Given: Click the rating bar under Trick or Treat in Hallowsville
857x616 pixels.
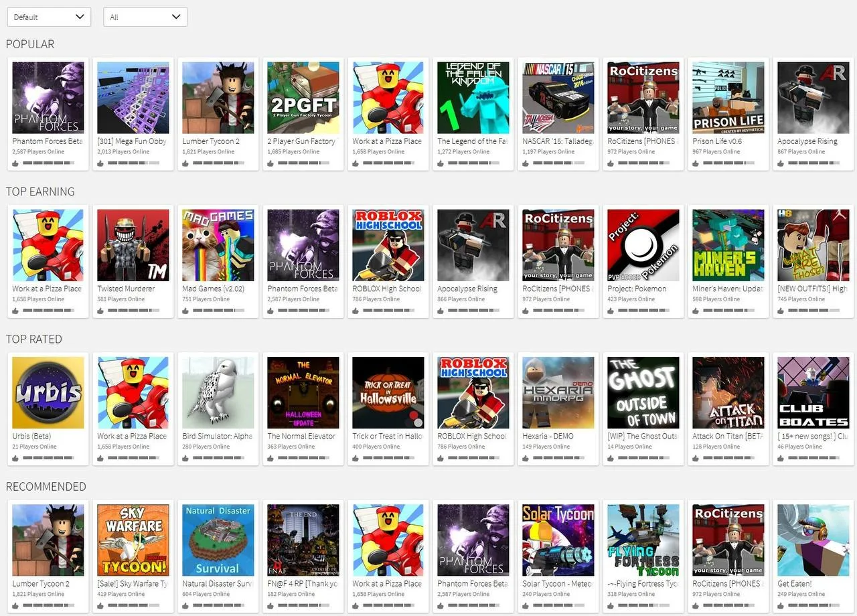Looking at the screenshot, I should [390, 458].
